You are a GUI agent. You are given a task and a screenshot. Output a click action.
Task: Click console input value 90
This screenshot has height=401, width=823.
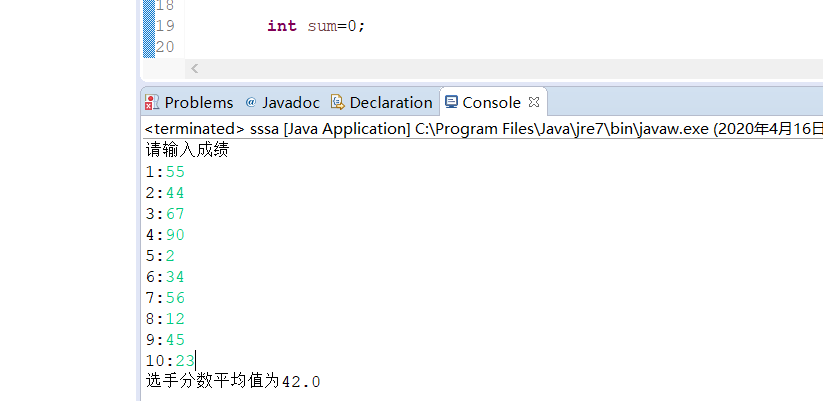click(x=175, y=235)
